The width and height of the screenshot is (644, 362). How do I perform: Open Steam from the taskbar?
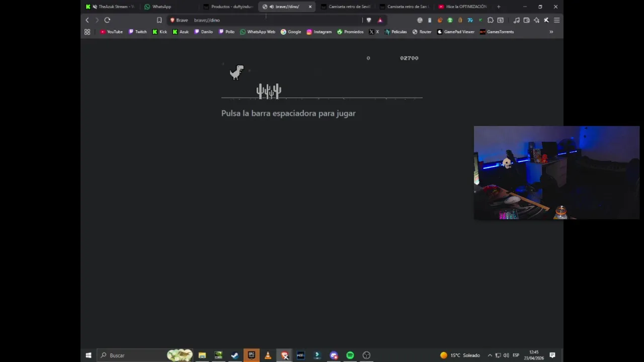click(234, 355)
